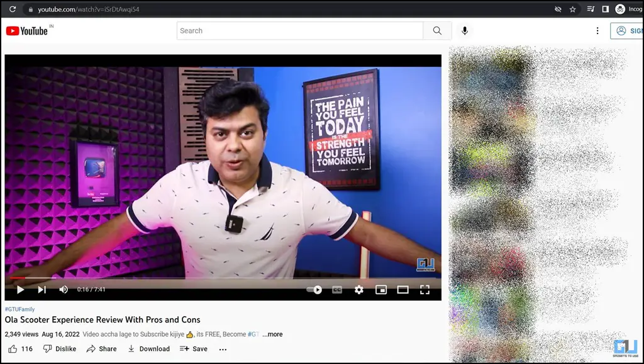Start voice search with microphone icon
The width and height of the screenshot is (644, 364).
coord(465,31)
